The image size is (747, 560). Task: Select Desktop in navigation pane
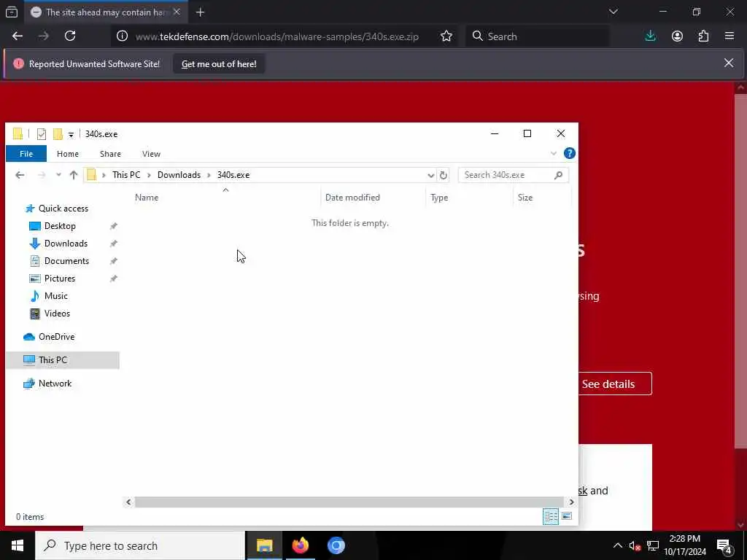(60, 226)
